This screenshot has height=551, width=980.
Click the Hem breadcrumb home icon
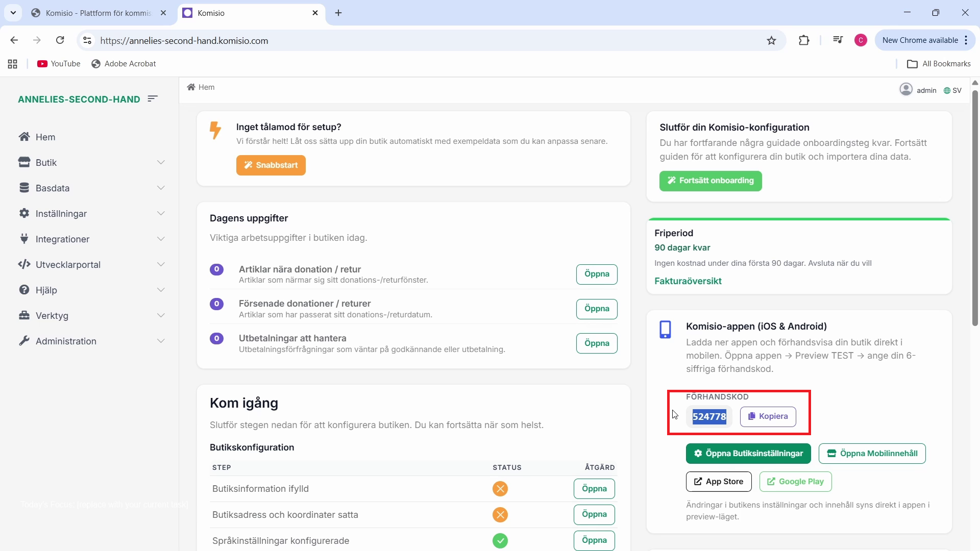click(191, 87)
